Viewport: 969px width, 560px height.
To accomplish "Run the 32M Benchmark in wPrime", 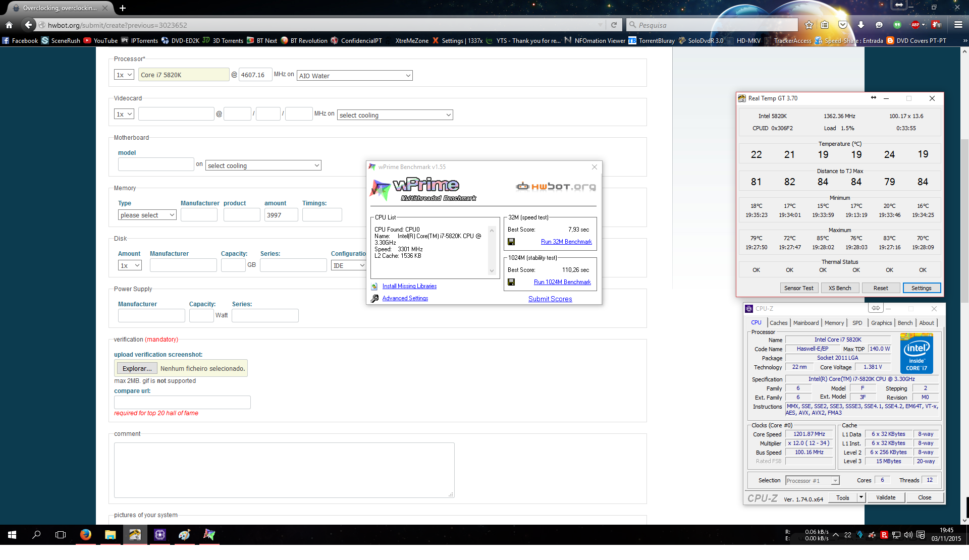I will 566,242.
